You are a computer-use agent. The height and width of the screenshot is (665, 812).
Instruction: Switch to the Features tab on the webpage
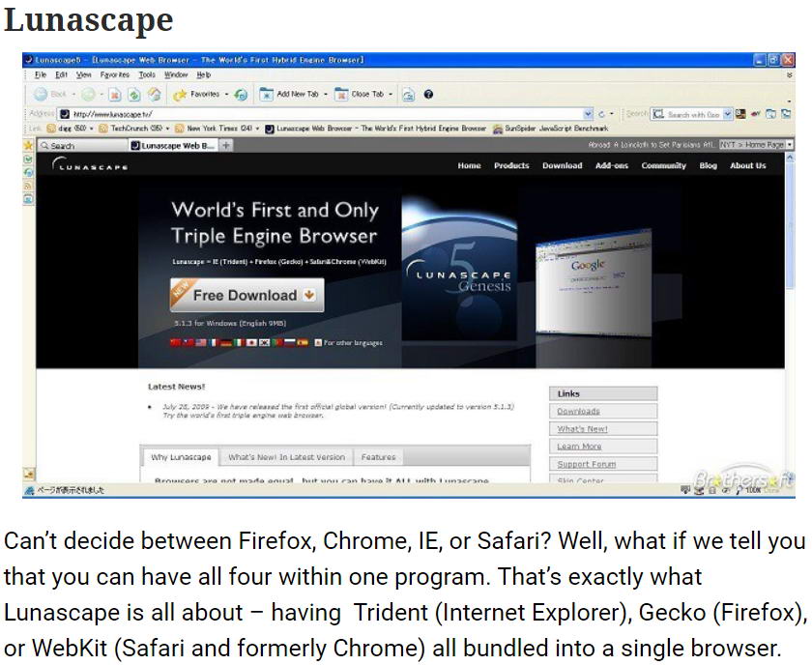(x=379, y=457)
